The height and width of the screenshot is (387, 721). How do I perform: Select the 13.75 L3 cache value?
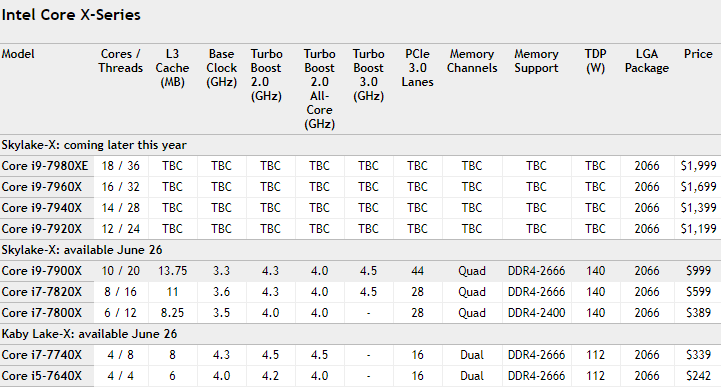[x=172, y=271]
